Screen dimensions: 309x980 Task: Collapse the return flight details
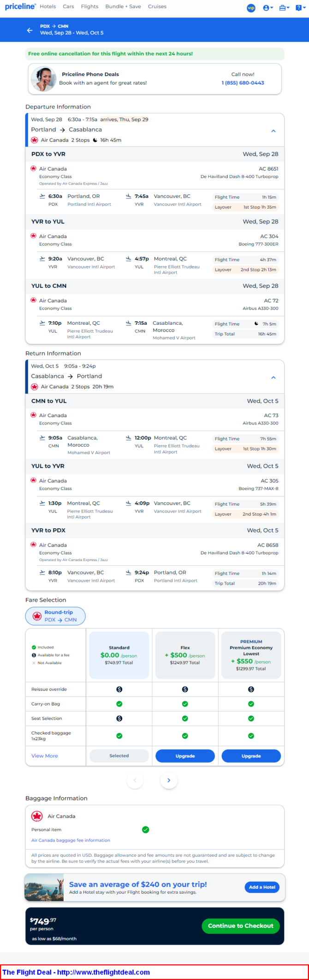pyautogui.click(x=273, y=377)
